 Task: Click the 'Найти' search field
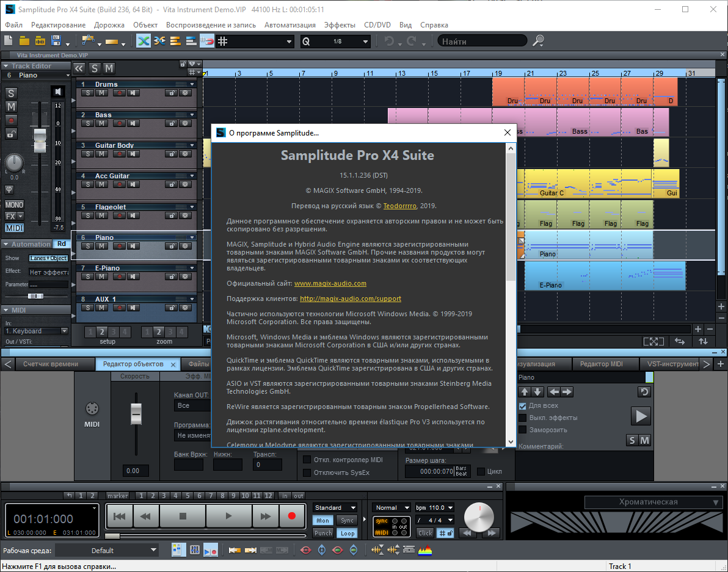point(482,42)
